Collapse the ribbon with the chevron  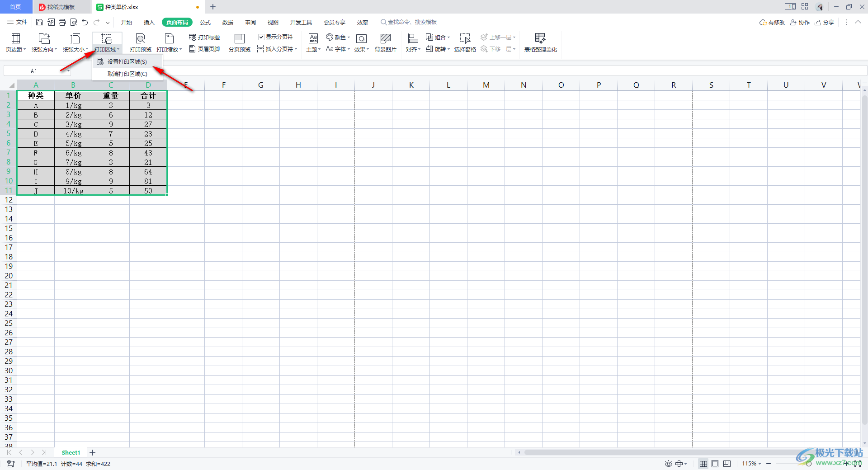858,22
